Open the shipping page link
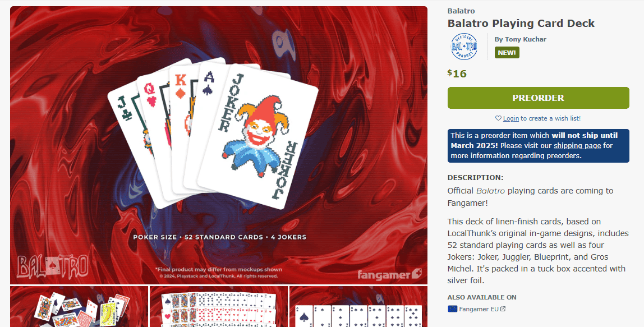The width and height of the screenshot is (644, 327). pos(577,145)
